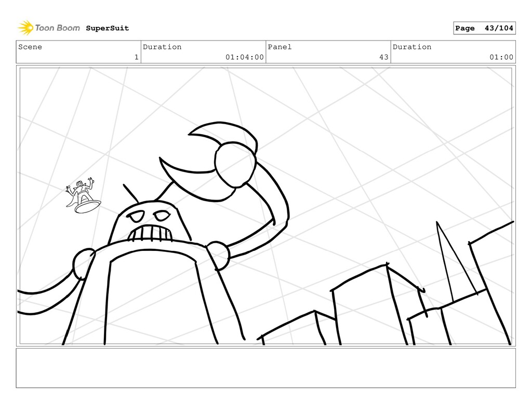Click the empty notes box below panel

[x=265, y=368]
